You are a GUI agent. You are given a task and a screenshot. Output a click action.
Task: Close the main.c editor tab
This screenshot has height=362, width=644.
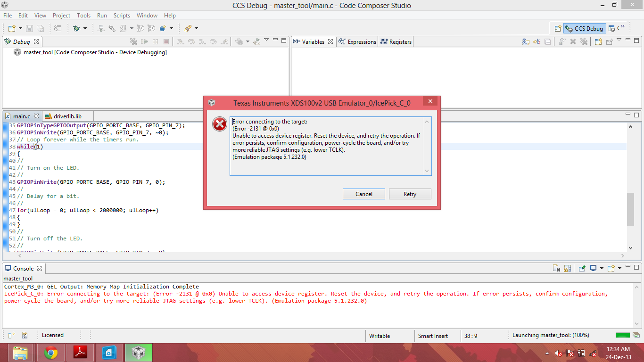pyautogui.click(x=36, y=116)
